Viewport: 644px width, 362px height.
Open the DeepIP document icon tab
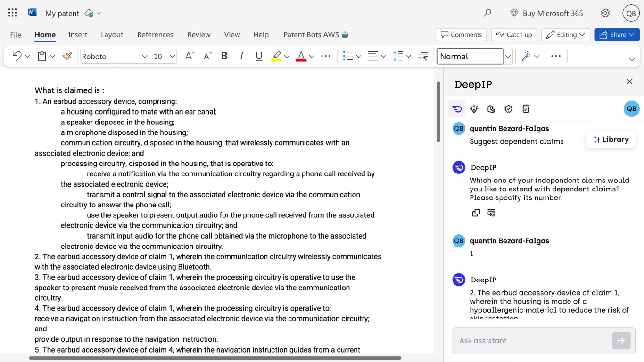526,109
